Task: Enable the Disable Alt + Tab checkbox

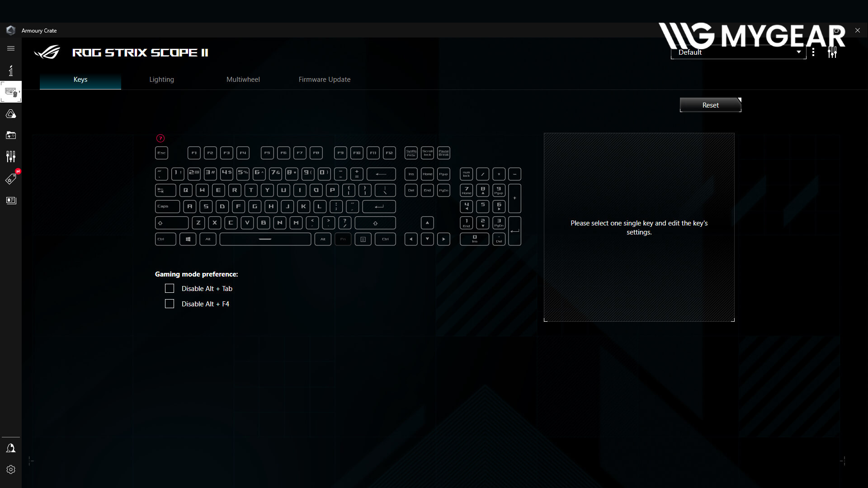Action: [x=170, y=288]
